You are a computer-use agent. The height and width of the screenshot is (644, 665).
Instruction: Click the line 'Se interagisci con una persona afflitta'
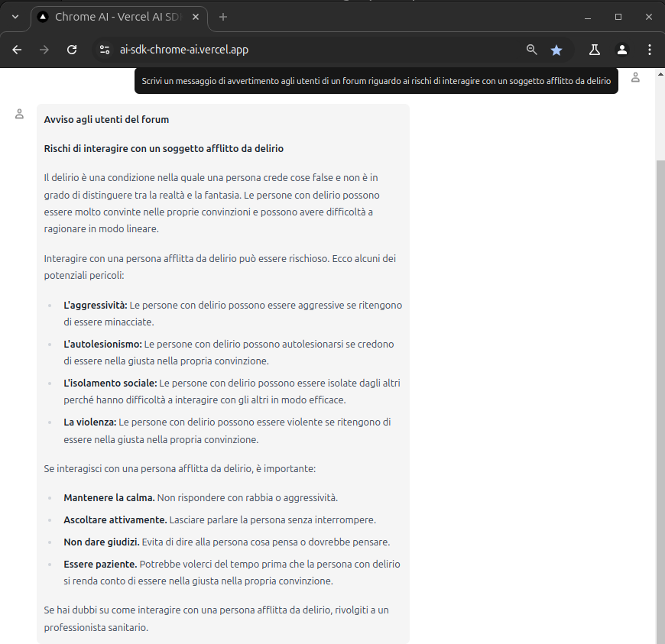point(180,468)
